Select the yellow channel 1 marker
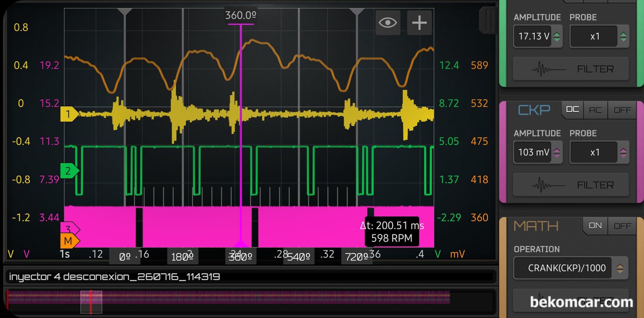 pos(70,114)
